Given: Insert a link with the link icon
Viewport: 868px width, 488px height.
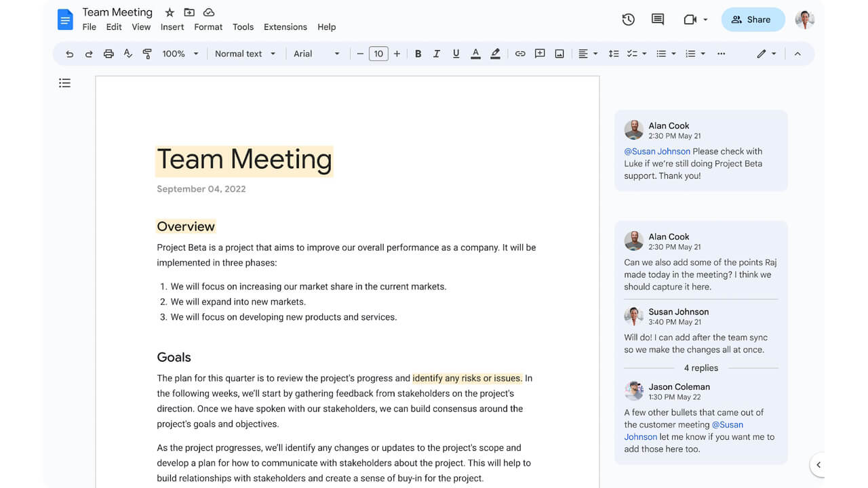Looking at the screenshot, I should [520, 54].
